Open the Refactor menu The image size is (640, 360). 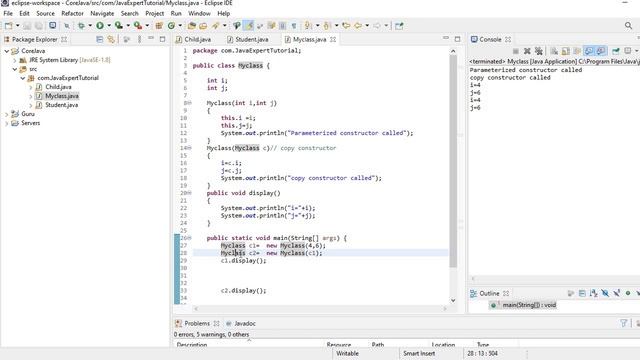coord(72,13)
